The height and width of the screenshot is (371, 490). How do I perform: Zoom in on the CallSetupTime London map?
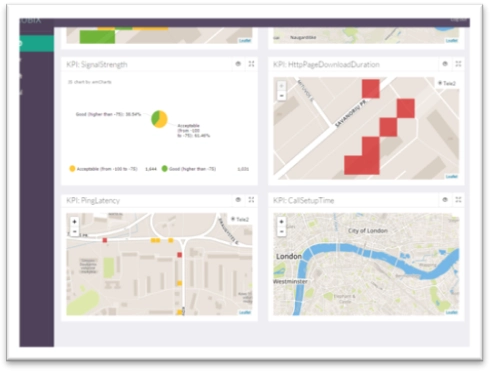(x=282, y=222)
